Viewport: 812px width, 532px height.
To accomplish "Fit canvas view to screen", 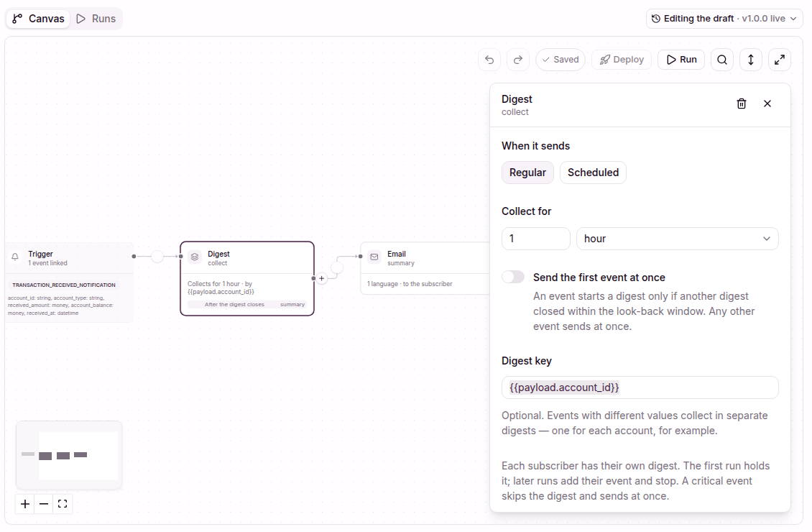I will tap(63, 504).
